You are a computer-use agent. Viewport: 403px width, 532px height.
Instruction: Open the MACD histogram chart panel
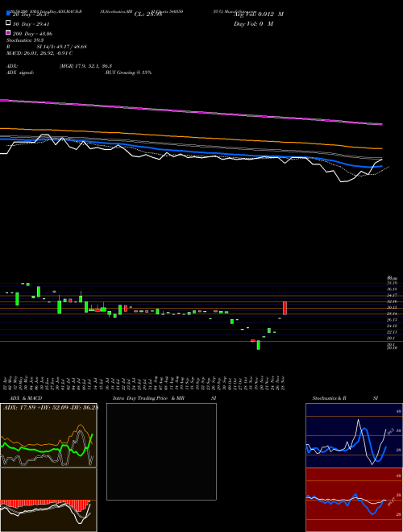click(x=48, y=500)
